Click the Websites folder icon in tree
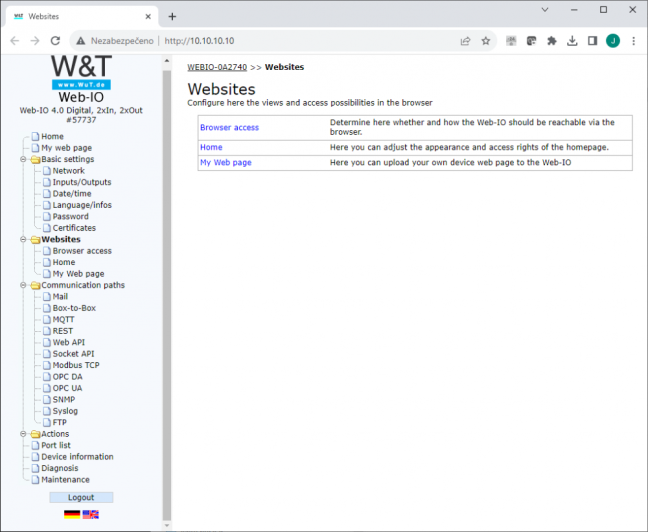Viewport: 648px width, 532px height. pos(36,240)
